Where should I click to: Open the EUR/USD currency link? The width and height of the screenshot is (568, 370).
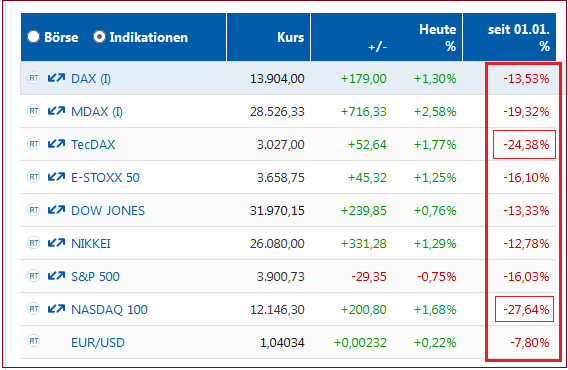click(x=98, y=342)
